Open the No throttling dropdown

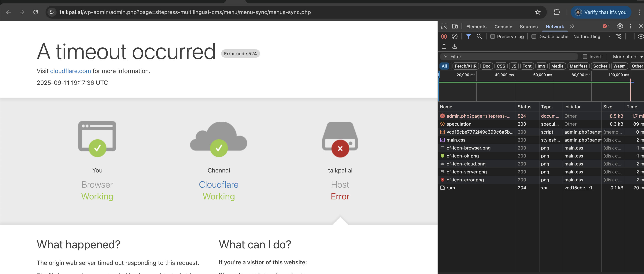(592, 36)
